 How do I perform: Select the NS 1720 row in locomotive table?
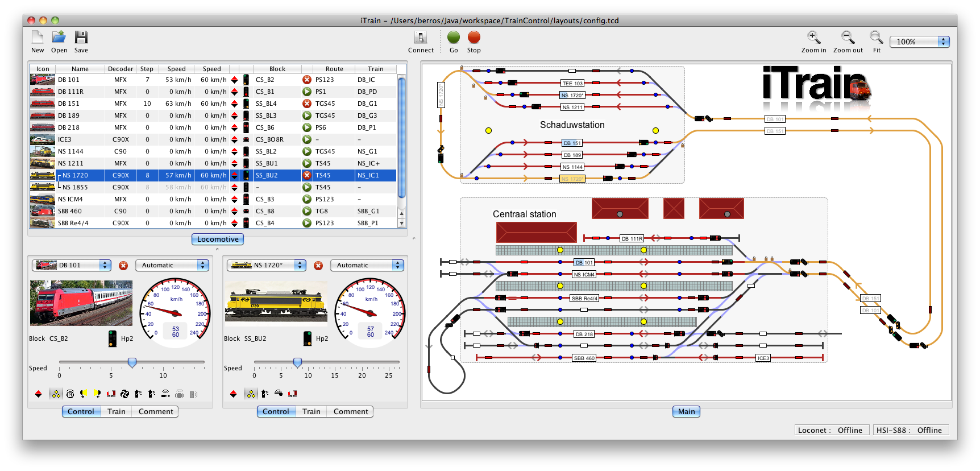pyautogui.click(x=213, y=175)
